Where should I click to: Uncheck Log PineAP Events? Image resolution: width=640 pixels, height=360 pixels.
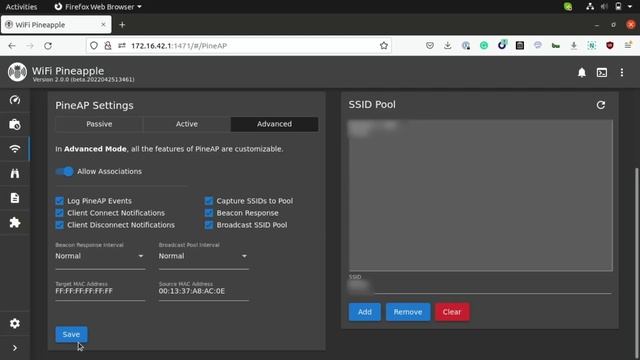[60, 201]
